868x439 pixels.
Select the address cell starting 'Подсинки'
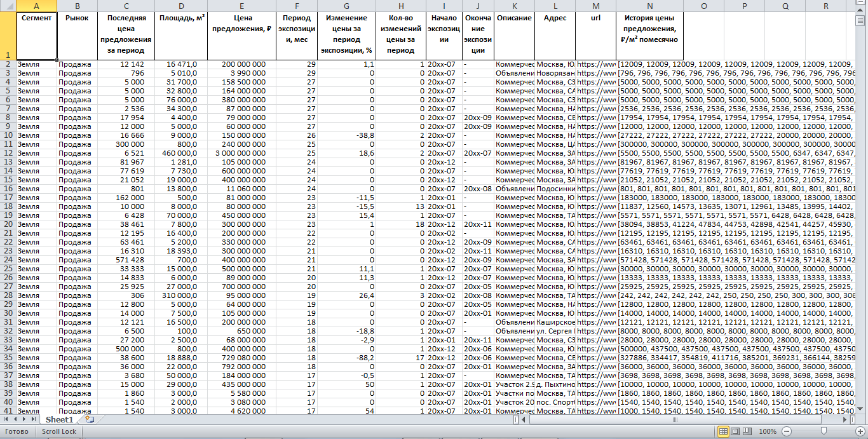[x=555, y=189]
